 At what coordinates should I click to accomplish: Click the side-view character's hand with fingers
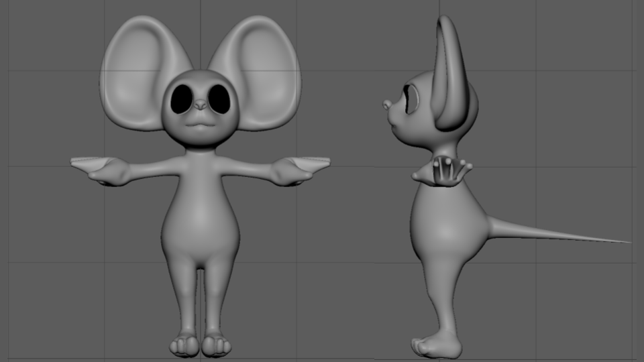pos(442,172)
